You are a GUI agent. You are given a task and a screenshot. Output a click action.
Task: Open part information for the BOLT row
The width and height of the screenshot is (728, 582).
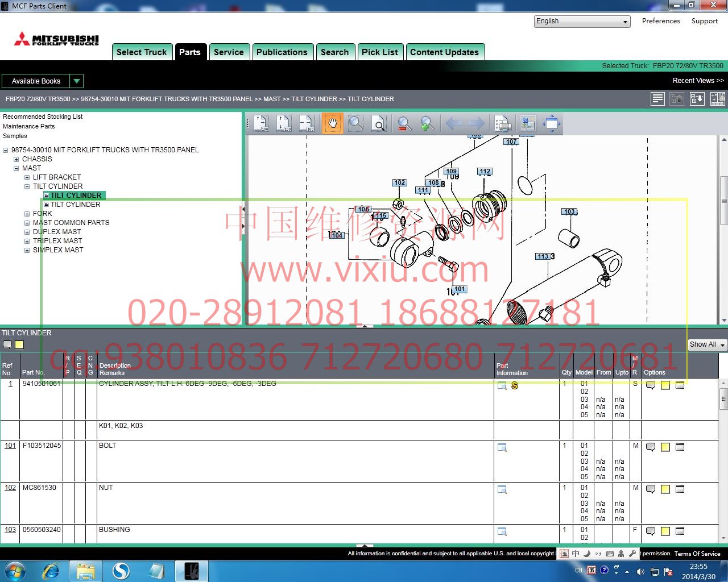coord(502,448)
